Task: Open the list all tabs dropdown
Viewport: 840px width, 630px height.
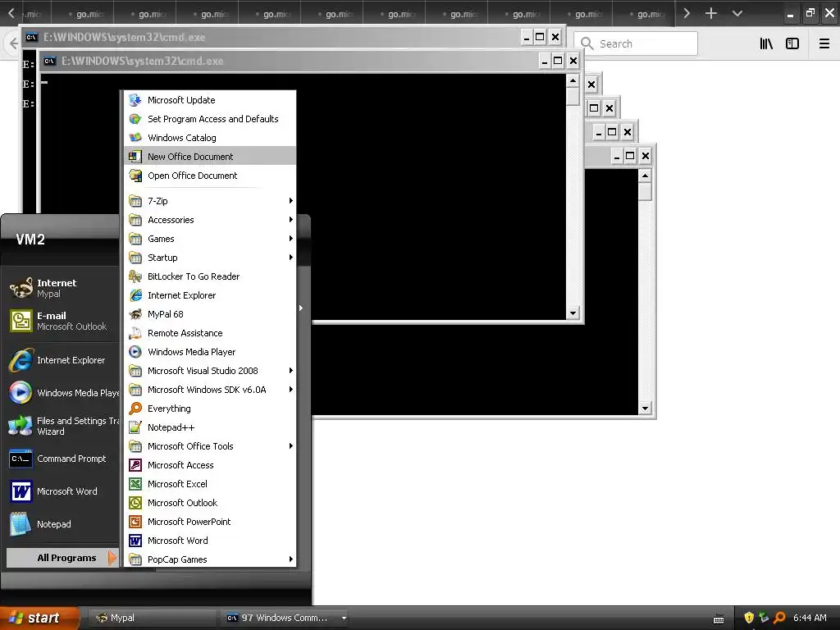Action: 737,13
